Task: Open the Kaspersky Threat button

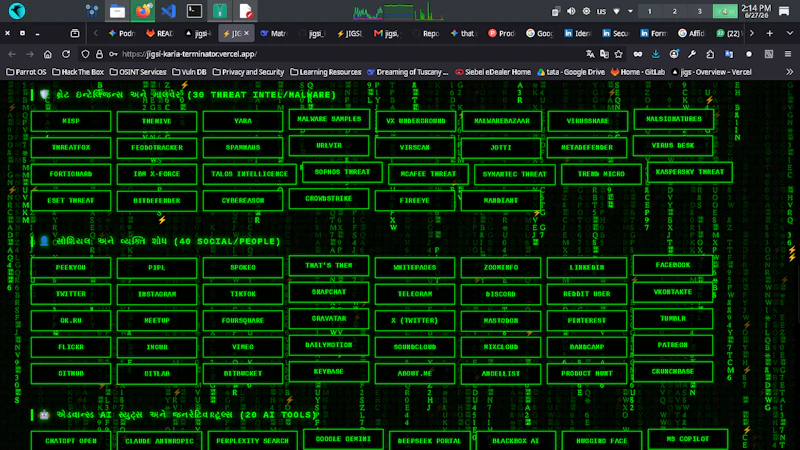Action: coord(690,172)
